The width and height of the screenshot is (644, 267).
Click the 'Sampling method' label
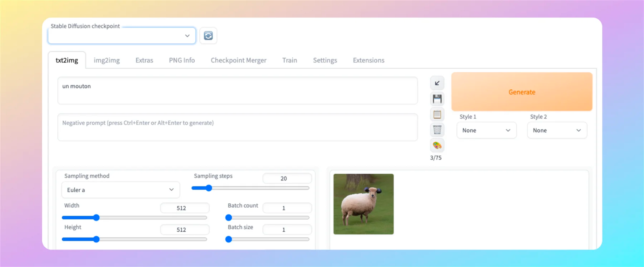(x=87, y=176)
